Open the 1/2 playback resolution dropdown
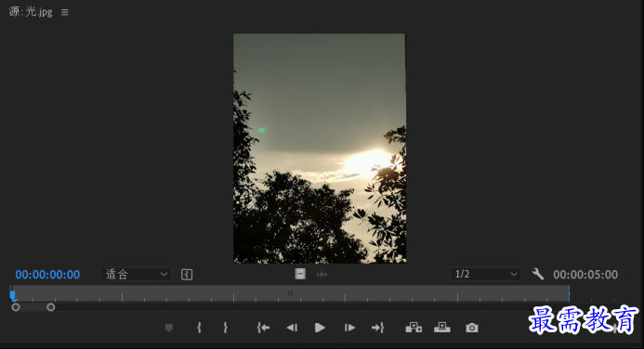The image size is (644, 349). point(485,274)
